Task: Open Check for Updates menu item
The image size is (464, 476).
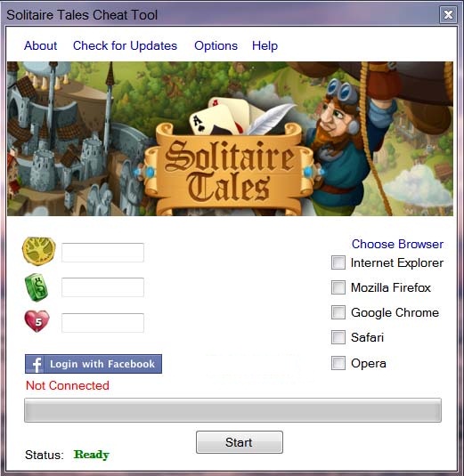Action: pos(125,46)
